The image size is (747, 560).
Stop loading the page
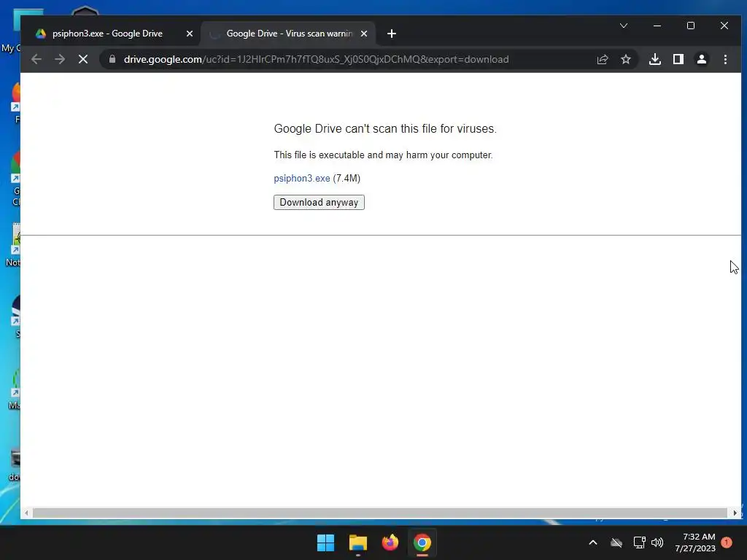[83, 59]
